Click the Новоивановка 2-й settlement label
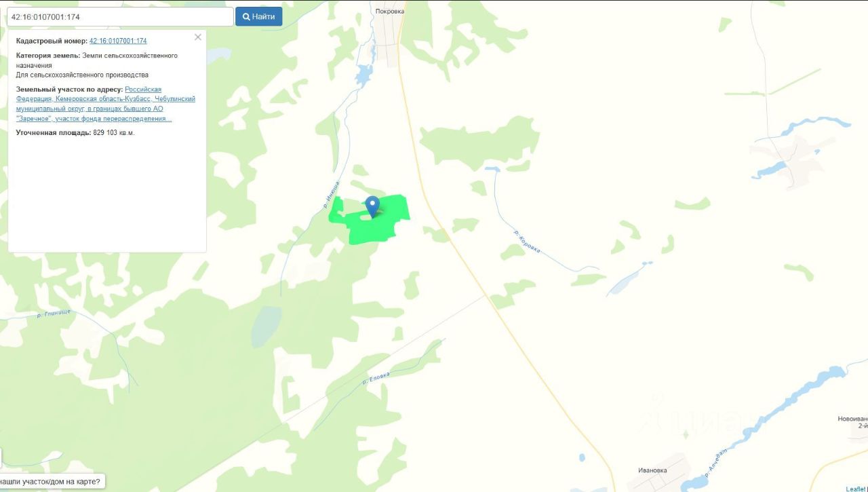 point(853,422)
